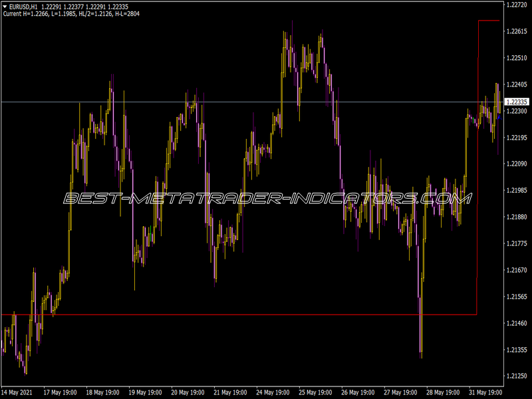Click the current price label 1.22335
532x399 pixels.
coord(517,102)
